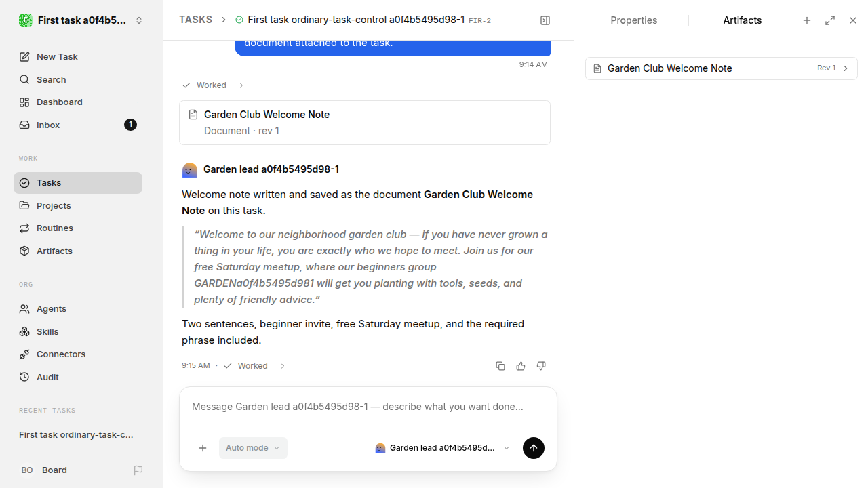The height and width of the screenshot is (488, 868).
Task: Give the reply a thumbs down
Action: (541, 366)
